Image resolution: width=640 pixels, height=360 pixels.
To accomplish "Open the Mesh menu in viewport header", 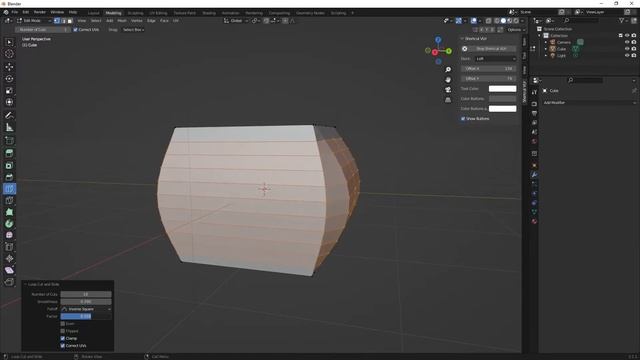I will click(x=122, y=21).
